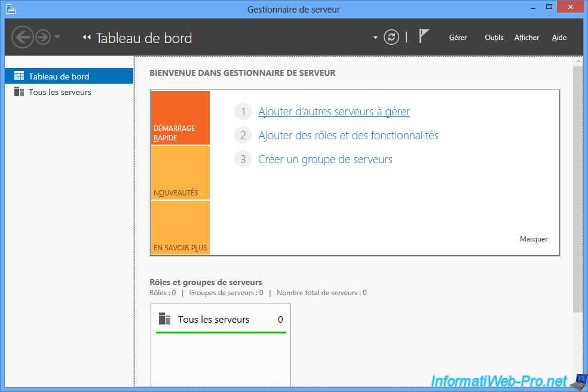Open the Aide menu
Screen dimensions: 588x392
coord(559,38)
